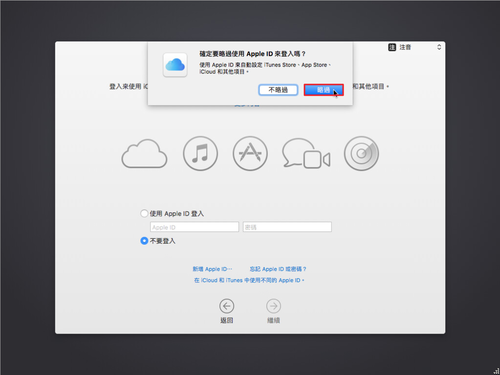Screen dimensions: 500x375
Task: Click the 返回 back arrow button
Action: pos(227,306)
